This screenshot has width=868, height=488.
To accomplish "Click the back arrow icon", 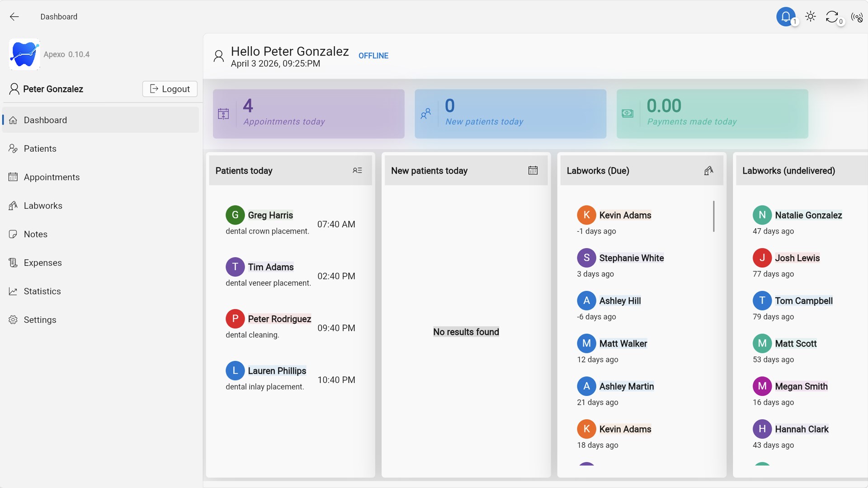I will tap(14, 17).
